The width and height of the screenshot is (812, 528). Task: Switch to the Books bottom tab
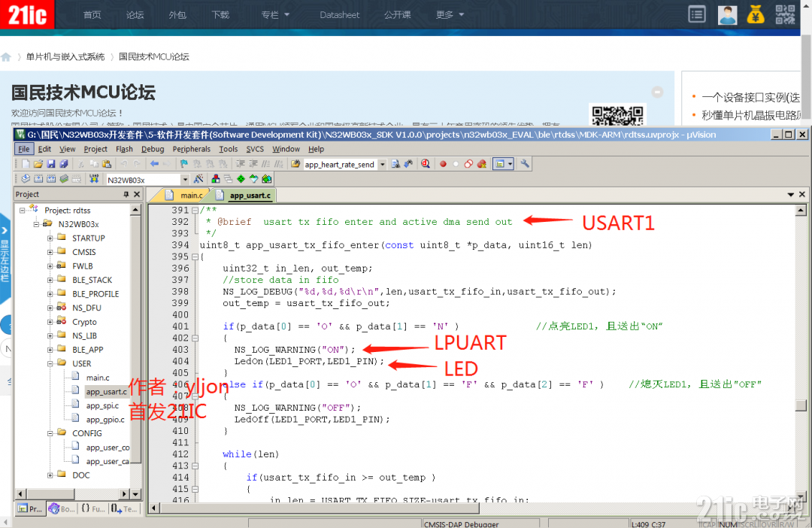click(62, 509)
